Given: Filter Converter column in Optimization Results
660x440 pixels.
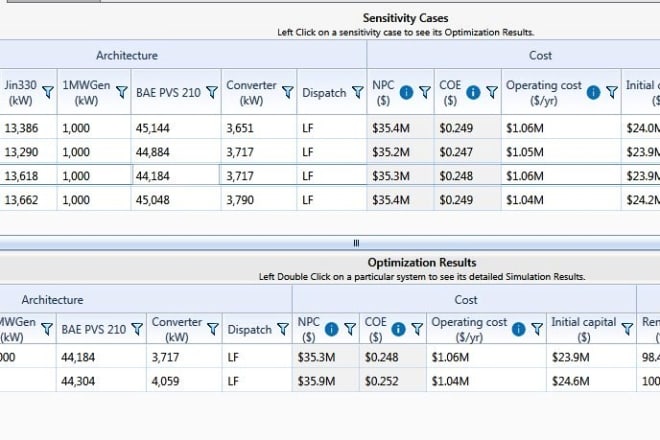Looking at the screenshot, I should tap(213, 329).
